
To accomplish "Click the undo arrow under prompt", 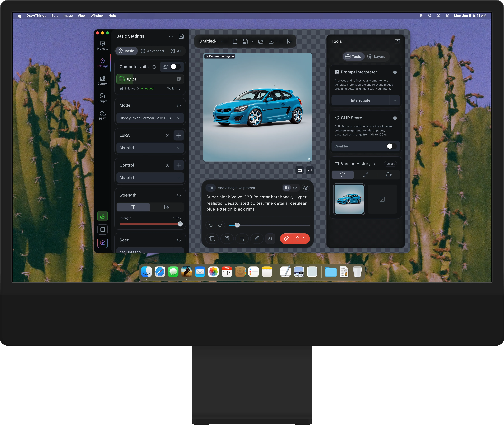I will tap(211, 225).
